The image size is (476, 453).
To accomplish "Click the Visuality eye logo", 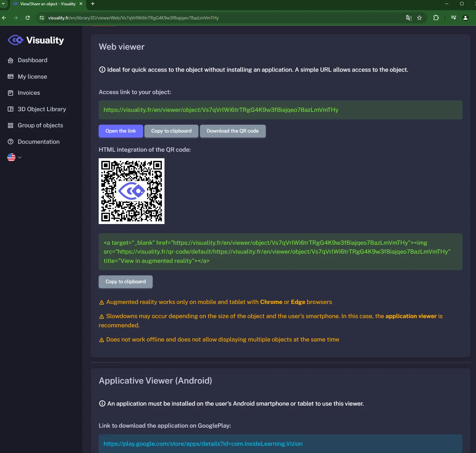I will [x=15, y=40].
